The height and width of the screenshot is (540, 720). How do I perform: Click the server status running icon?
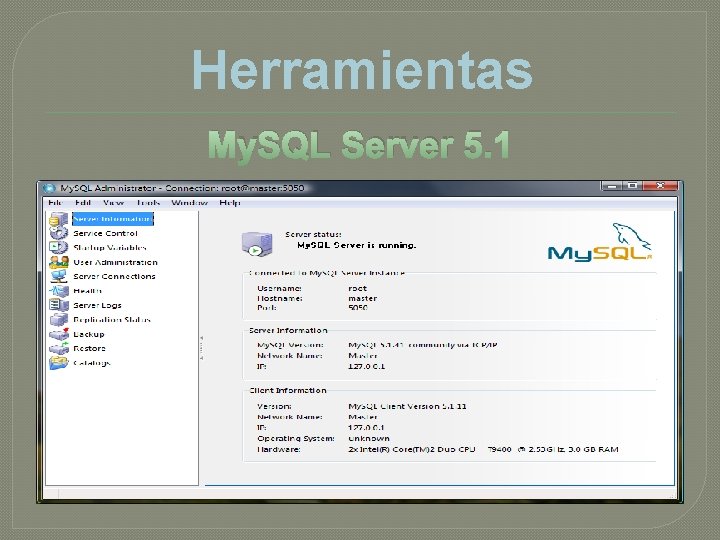click(257, 244)
